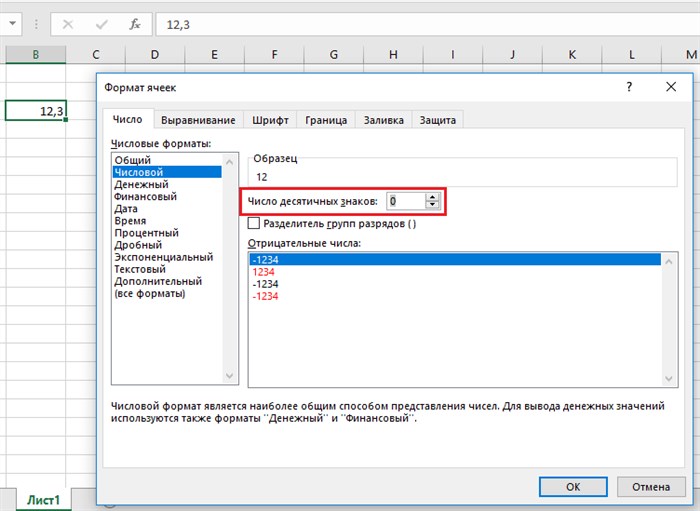This screenshot has width=700, height=511.
Task: Switch to the Выравнивание tab
Action: pos(198,120)
